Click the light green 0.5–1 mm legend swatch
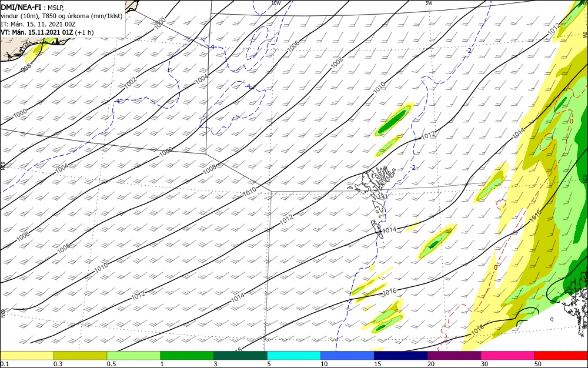This screenshot has width=588, height=368. (133, 356)
